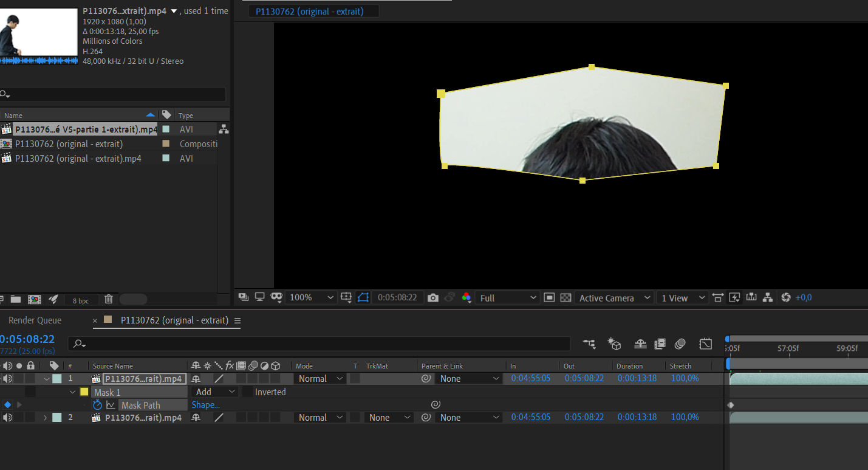Click the yellow Mask 1 color swatch
This screenshot has height=470, width=868.
84,392
